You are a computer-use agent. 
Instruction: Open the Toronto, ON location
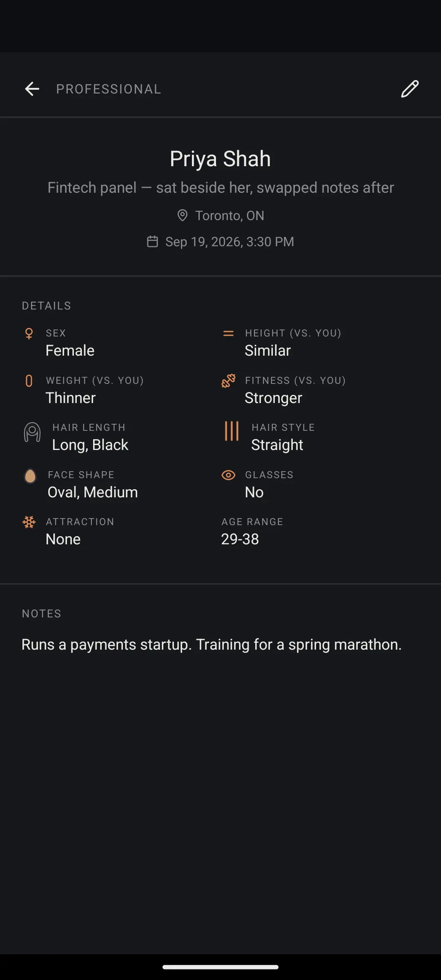point(229,216)
